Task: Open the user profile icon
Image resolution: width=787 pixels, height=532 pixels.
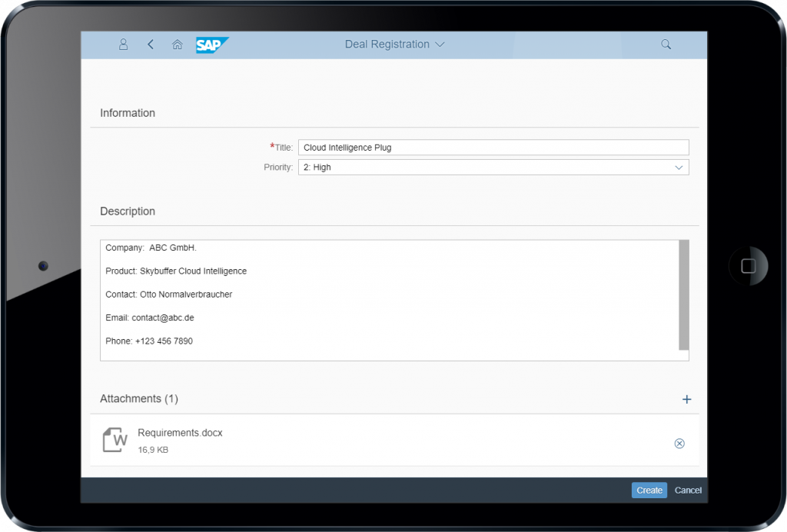Action: click(x=123, y=45)
